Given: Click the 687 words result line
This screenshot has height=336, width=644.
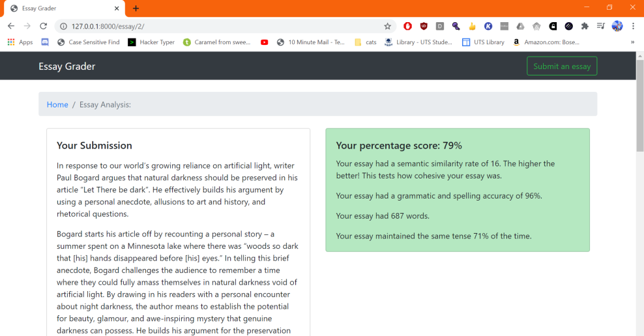Looking at the screenshot, I should [383, 216].
